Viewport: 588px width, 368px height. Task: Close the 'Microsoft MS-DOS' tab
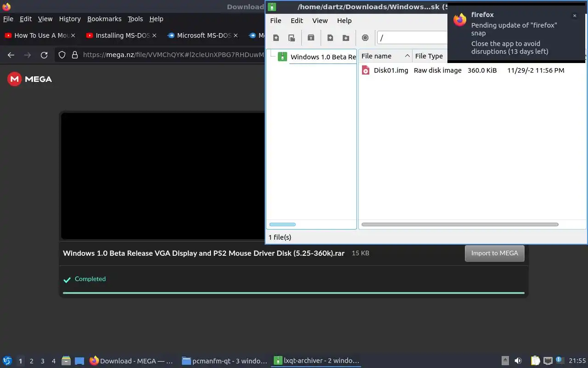(x=236, y=35)
